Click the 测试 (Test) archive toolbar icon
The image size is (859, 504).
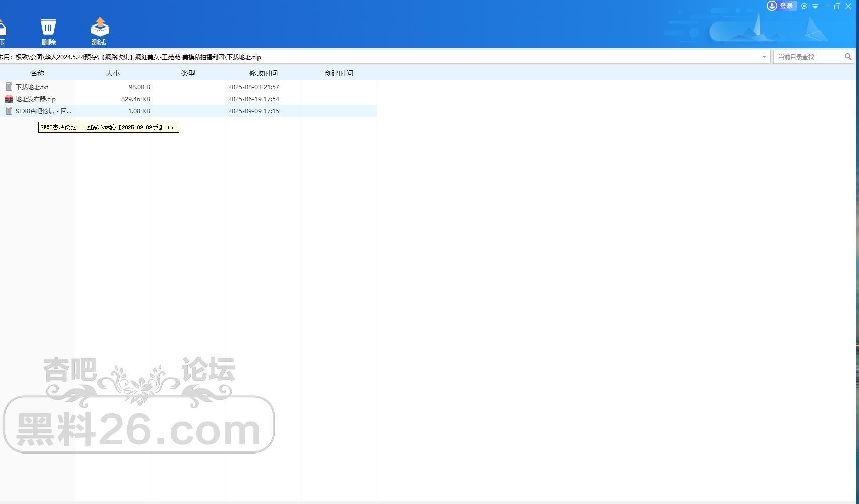pyautogui.click(x=100, y=27)
